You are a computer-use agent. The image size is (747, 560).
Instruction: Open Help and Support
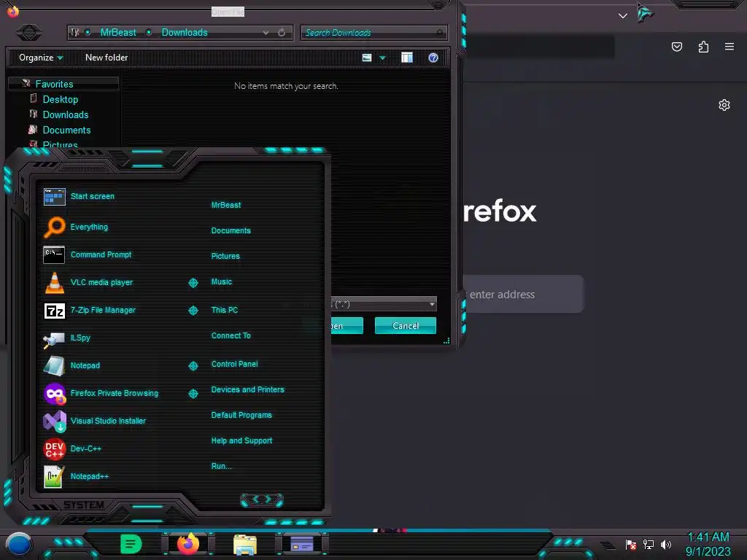241,441
